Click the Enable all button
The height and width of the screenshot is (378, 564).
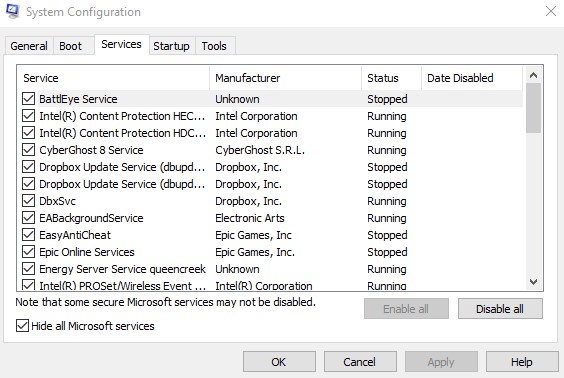(406, 309)
